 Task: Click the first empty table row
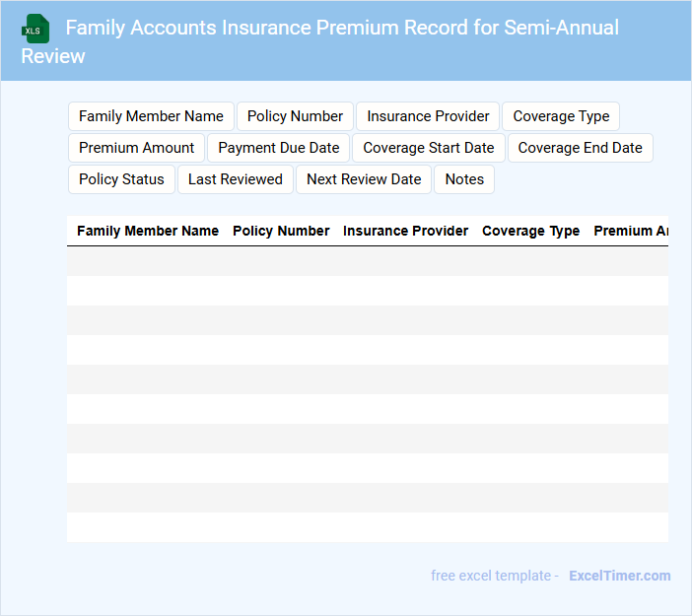[x=367, y=261]
